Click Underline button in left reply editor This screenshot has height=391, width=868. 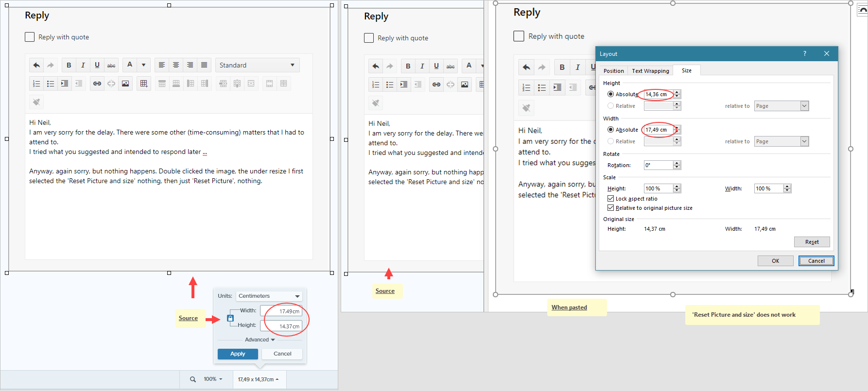click(x=97, y=65)
